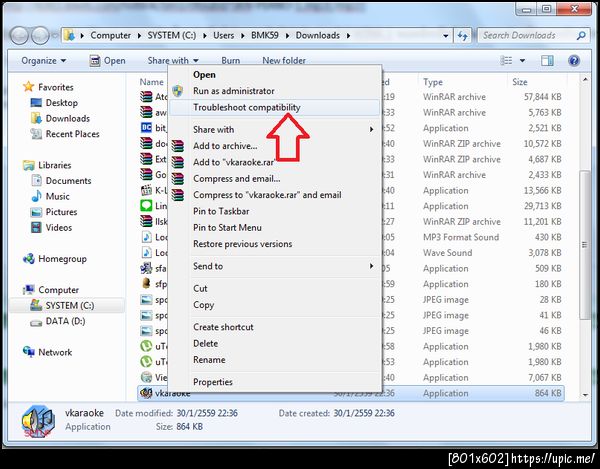Click Users in the address path

tap(223, 36)
